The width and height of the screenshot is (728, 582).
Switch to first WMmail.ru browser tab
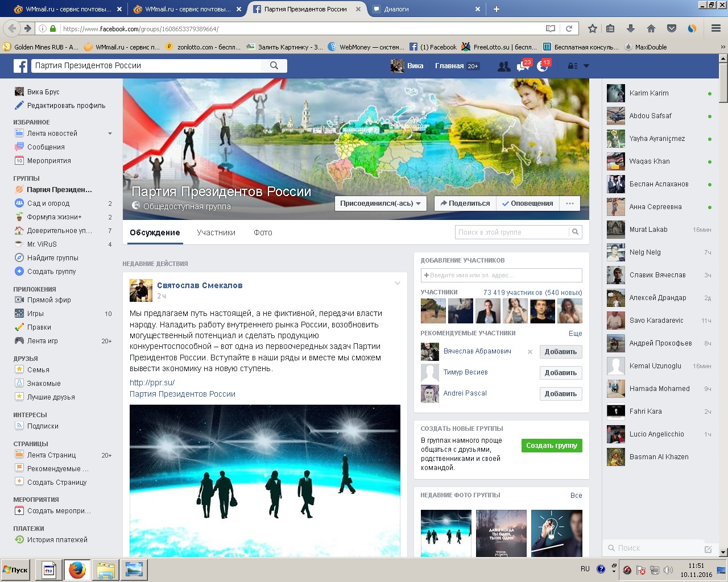[x=68, y=9]
